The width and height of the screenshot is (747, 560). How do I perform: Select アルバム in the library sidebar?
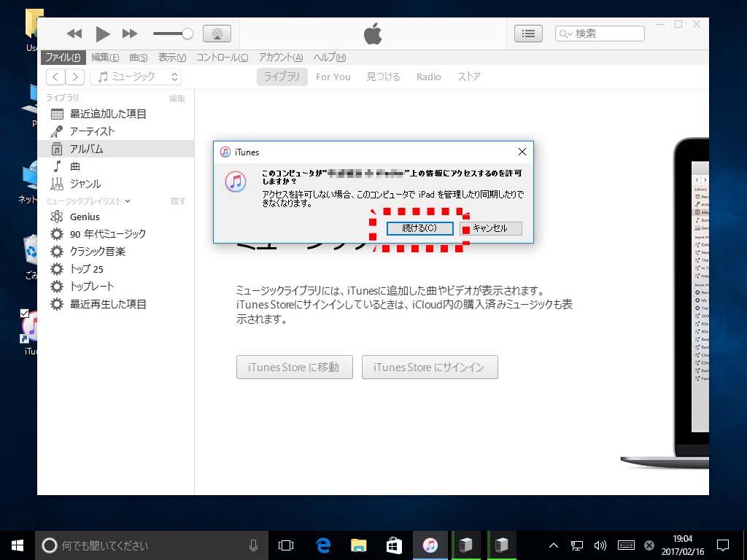(x=86, y=149)
